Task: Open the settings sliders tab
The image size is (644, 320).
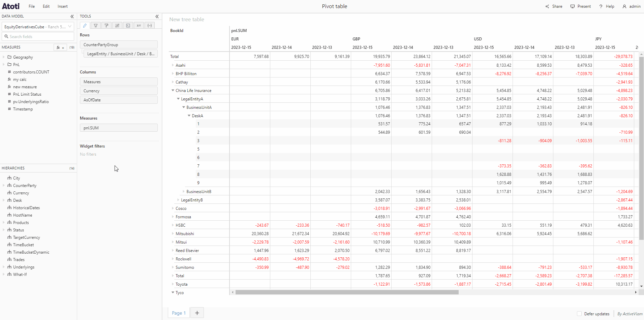Action: point(117,25)
